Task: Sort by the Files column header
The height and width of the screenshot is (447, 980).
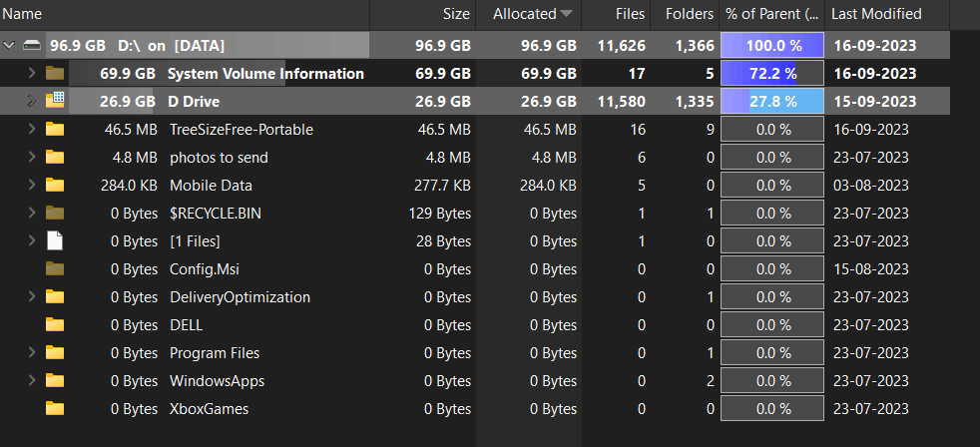Action: coord(616,14)
